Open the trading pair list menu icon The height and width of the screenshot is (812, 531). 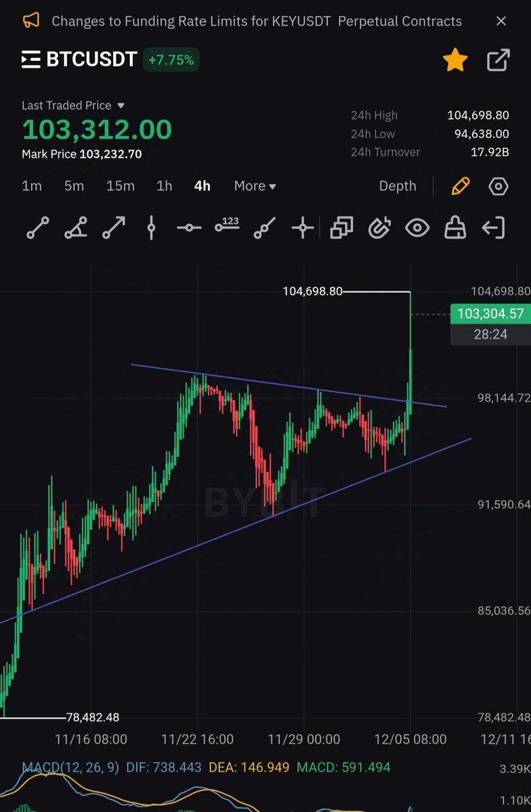click(x=31, y=60)
